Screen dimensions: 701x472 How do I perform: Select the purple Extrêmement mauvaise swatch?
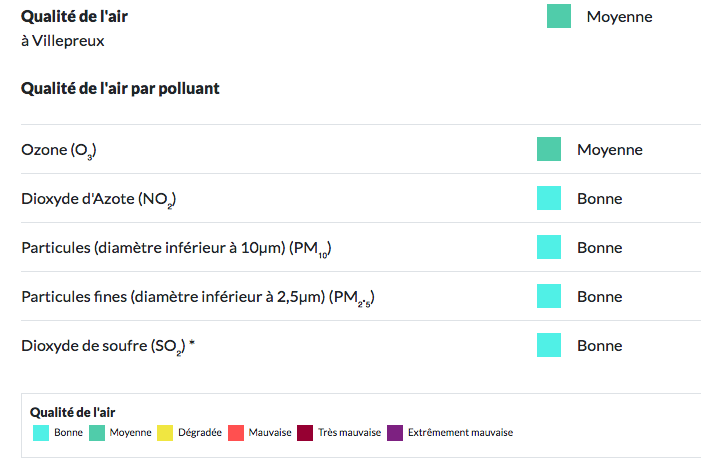click(x=395, y=433)
